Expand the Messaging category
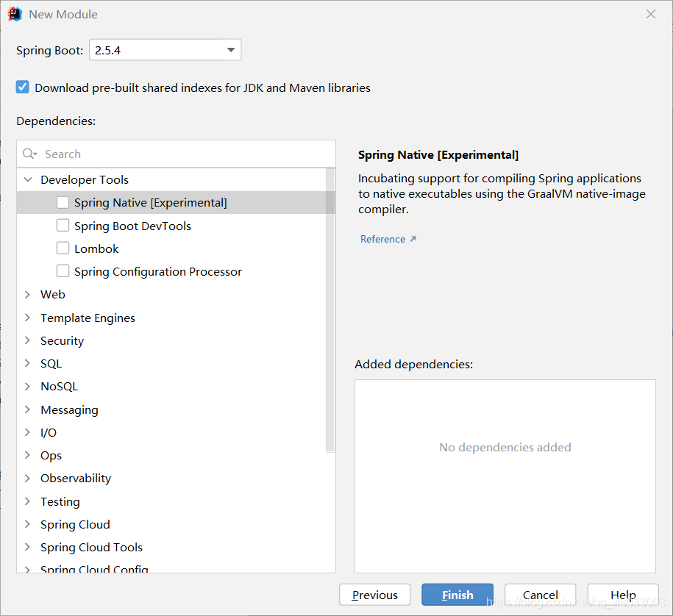Image resolution: width=673 pixels, height=616 pixels. tap(27, 409)
